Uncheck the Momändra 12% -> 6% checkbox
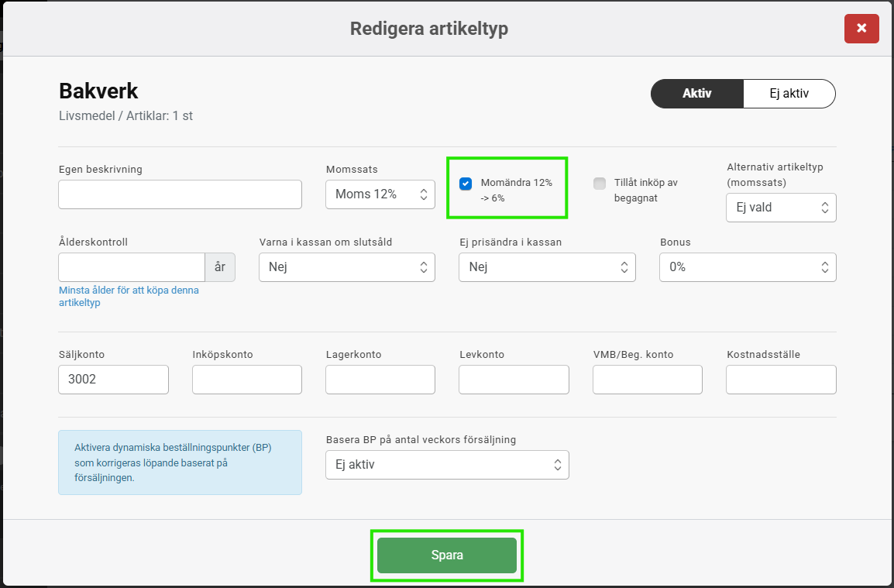The image size is (894, 588). pyautogui.click(x=466, y=184)
